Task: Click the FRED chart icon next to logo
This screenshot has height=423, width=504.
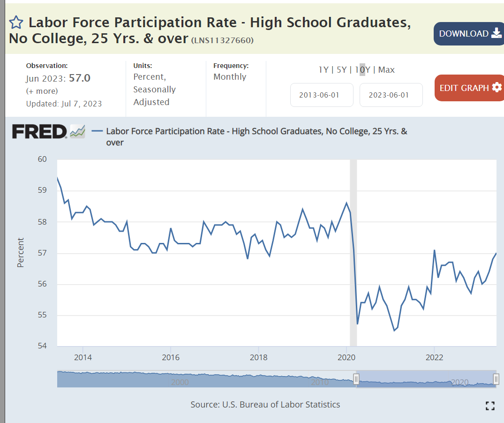Action: 77,132
